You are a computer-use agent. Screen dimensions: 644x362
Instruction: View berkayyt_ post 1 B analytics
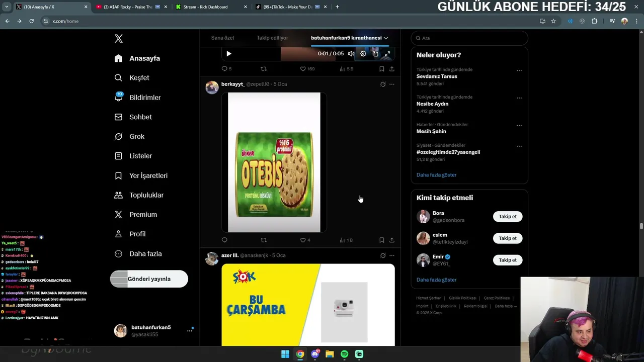[x=346, y=240]
